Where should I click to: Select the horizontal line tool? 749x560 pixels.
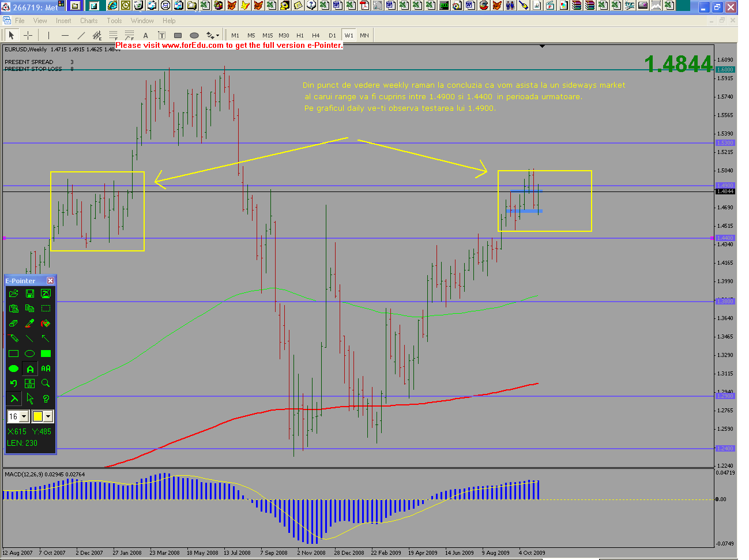65,35
